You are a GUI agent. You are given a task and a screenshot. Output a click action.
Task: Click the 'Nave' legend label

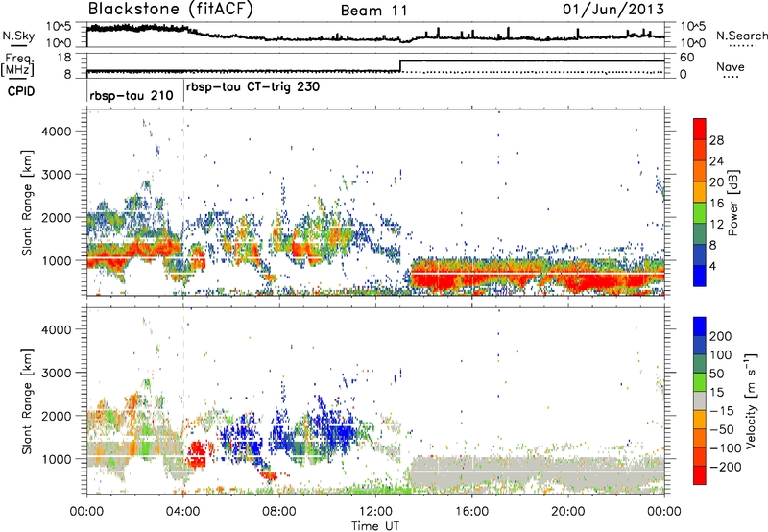[731, 67]
